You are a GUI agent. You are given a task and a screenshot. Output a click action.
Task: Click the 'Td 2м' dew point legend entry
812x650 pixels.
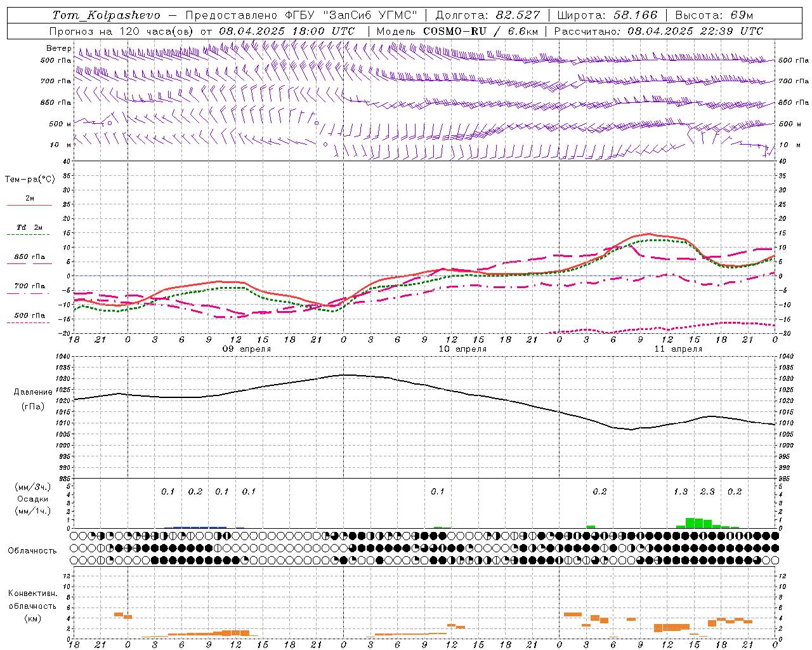pyautogui.click(x=30, y=227)
